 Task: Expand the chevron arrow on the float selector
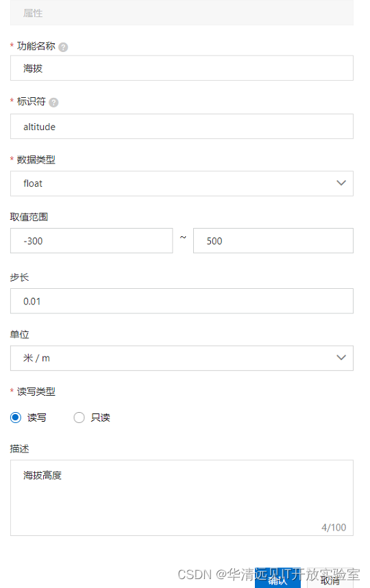point(341,183)
